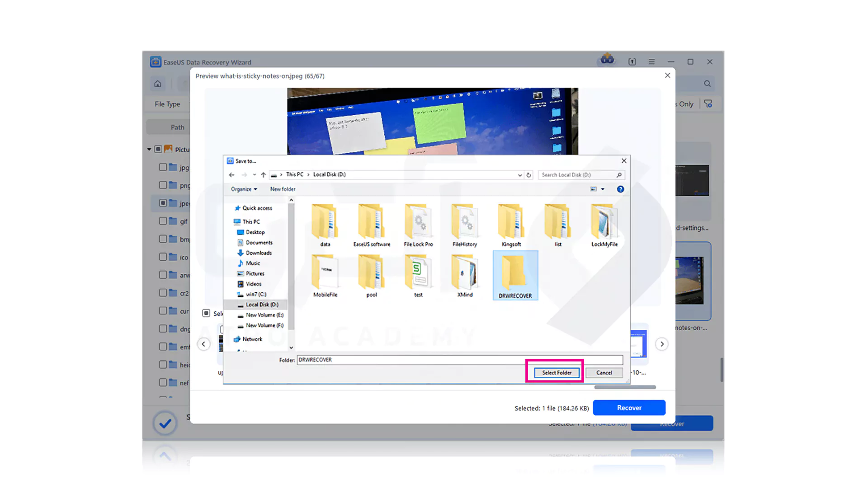Click the EaseUS upgrade upload icon
Screen dimensions: 868x488
coord(632,62)
